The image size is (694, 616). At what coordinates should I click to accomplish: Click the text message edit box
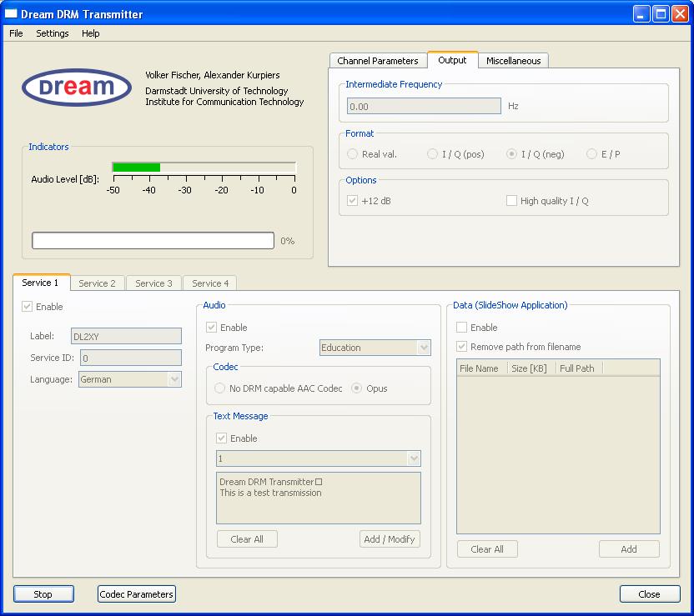(319, 498)
